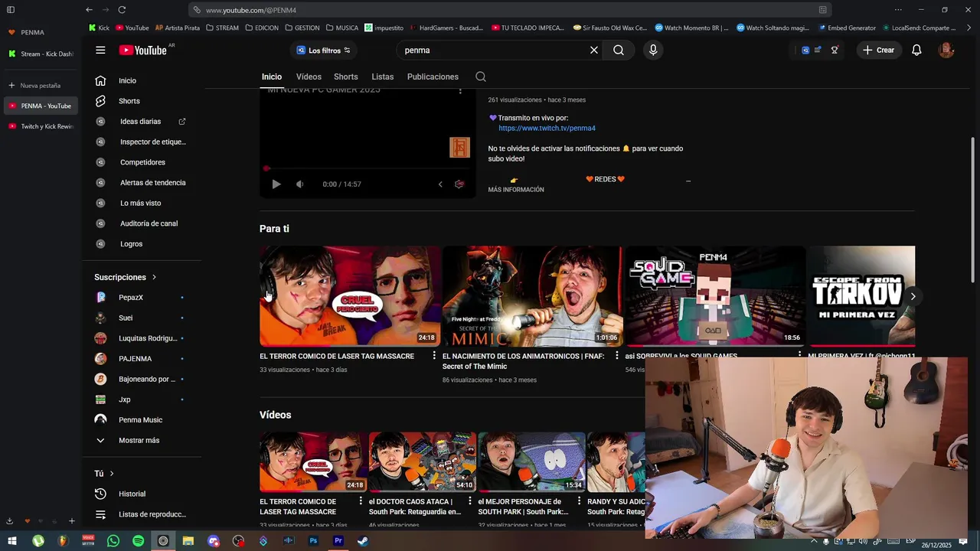The image size is (980, 551).
Task: Toggle the browser sidebar panel icon
Action: click(11, 10)
